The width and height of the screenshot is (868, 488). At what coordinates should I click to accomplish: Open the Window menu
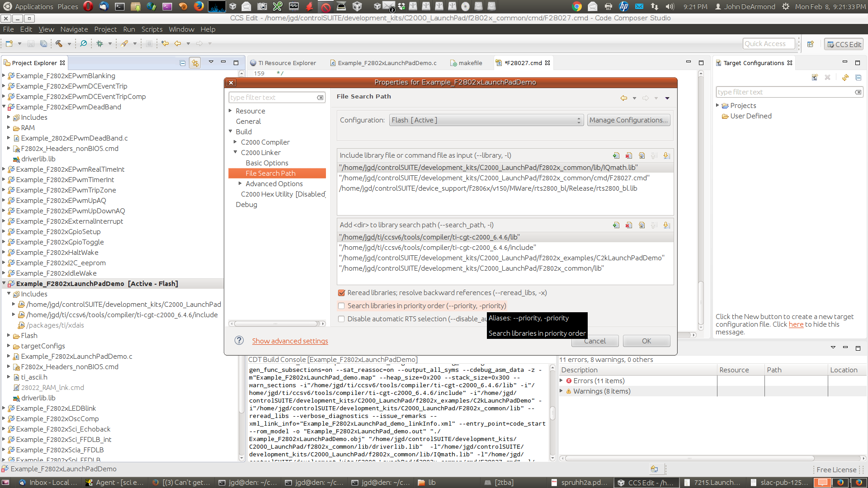pos(181,29)
